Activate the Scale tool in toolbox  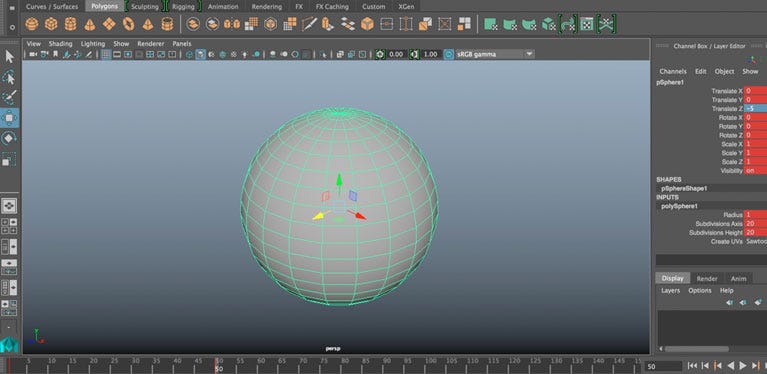tap(9, 159)
